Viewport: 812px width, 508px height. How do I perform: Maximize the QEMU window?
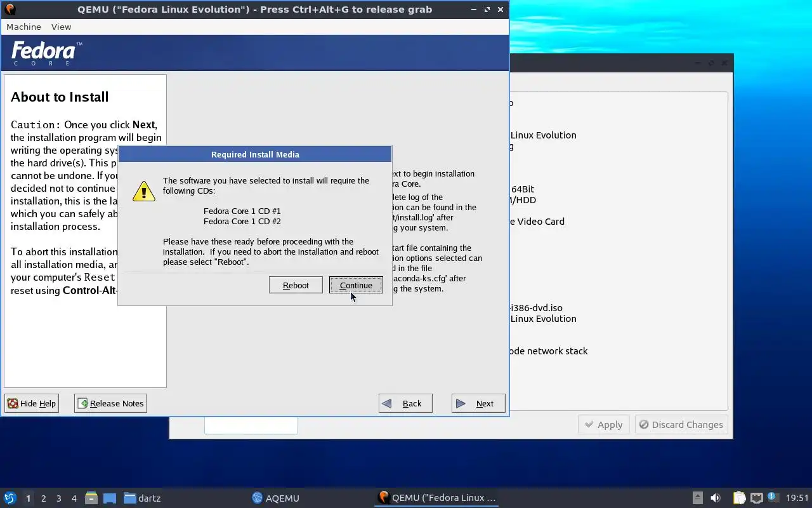[487, 10]
